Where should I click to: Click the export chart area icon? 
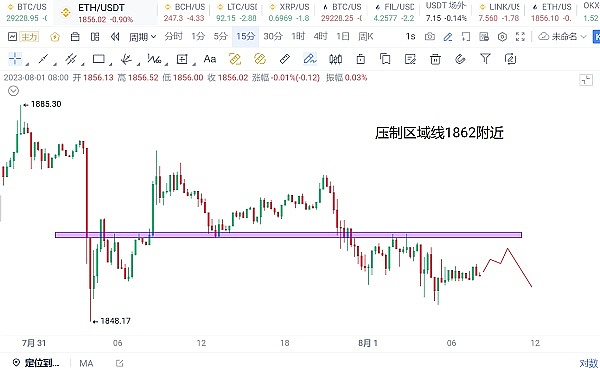tap(466, 37)
